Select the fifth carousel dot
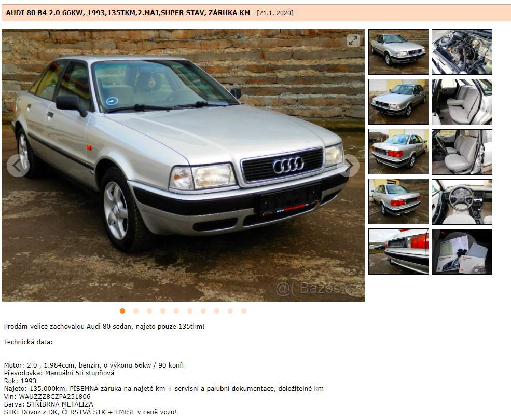This screenshot has height=420, width=511. (176, 311)
